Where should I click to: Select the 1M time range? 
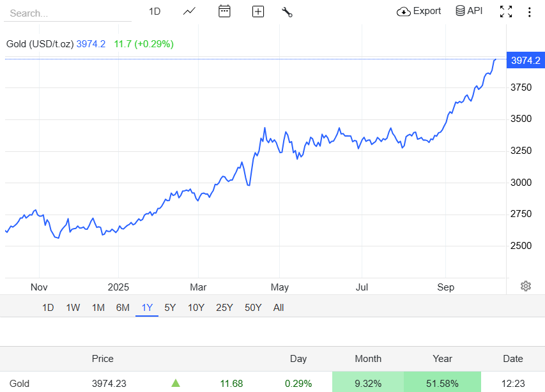(x=98, y=308)
